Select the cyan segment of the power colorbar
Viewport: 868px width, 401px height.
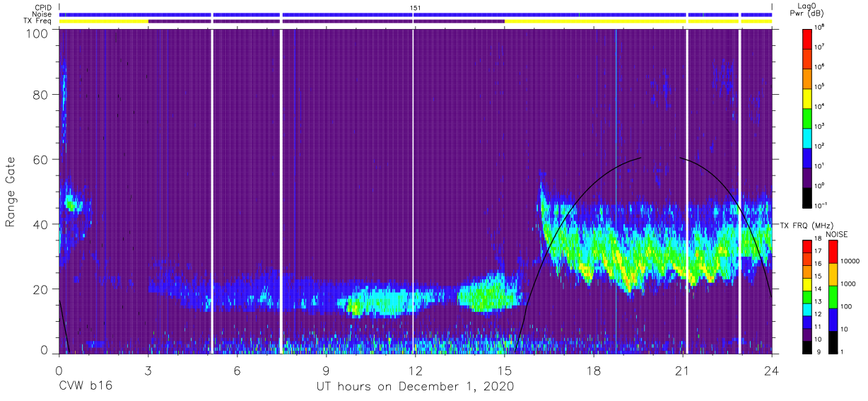click(808, 137)
